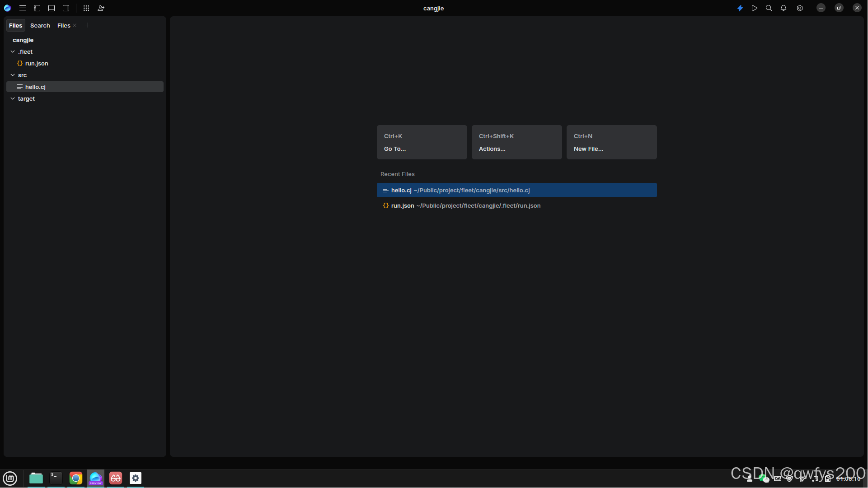Expand the target folder chevron
This screenshot has width=868, height=488.
click(13, 99)
